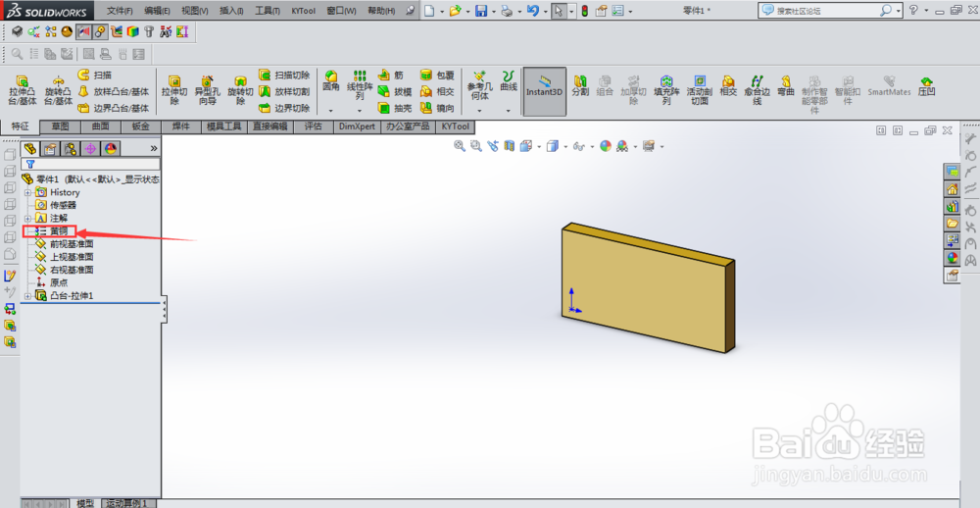
Task: Switch to the 评估 evaluate tab
Action: [x=314, y=127]
